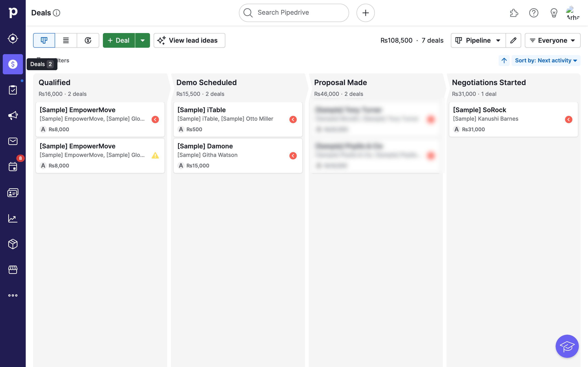Open Contacts card icon in sidebar
This screenshot has height=367, width=588.
(13, 192)
